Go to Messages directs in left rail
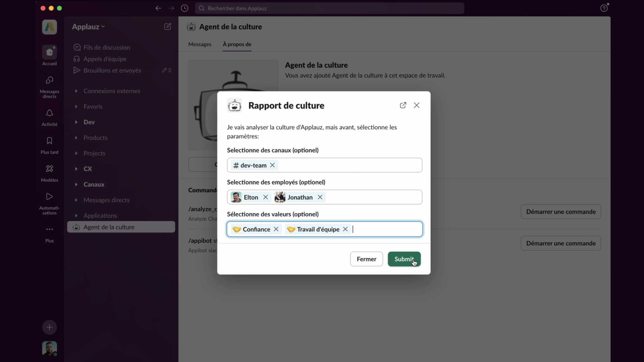The height and width of the screenshot is (362, 644). 49,81
